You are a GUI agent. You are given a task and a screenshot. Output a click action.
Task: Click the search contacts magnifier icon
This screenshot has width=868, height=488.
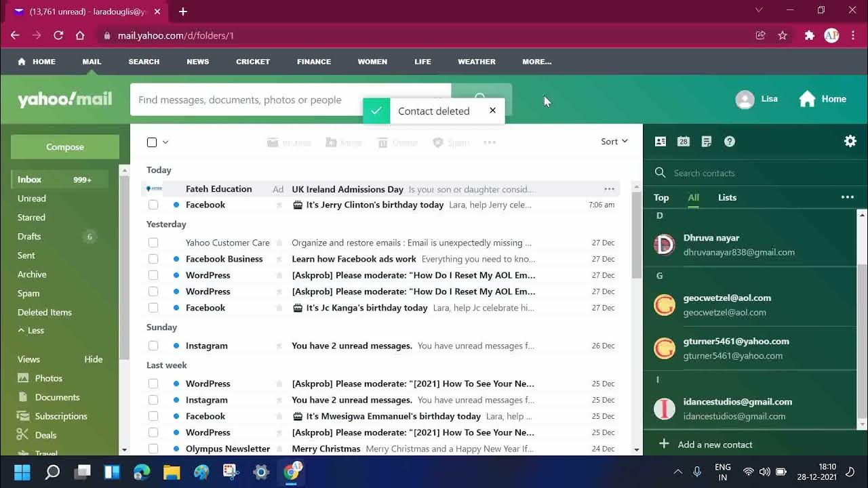coord(660,173)
